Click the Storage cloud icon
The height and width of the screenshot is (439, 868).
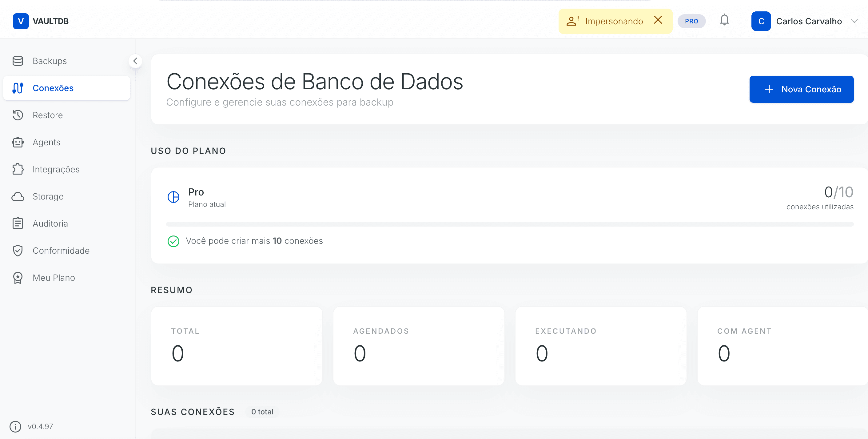pos(18,196)
